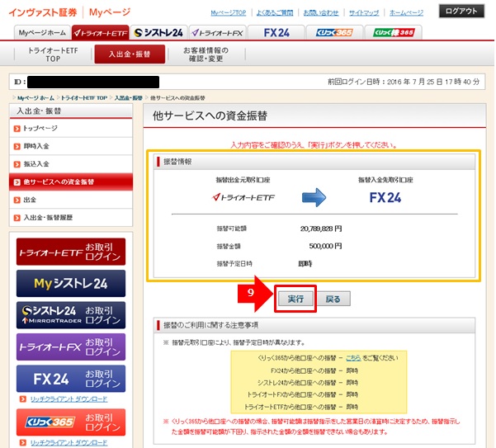The height and width of the screenshot is (448, 496).
Task: Click 入出金・振替 breadcrumb link
Action: point(129,98)
